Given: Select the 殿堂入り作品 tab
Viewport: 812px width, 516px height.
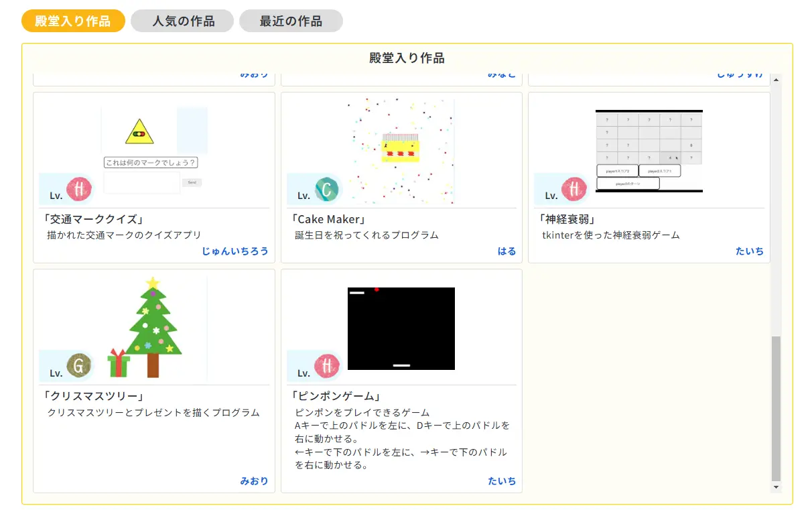Looking at the screenshot, I should (x=73, y=21).
